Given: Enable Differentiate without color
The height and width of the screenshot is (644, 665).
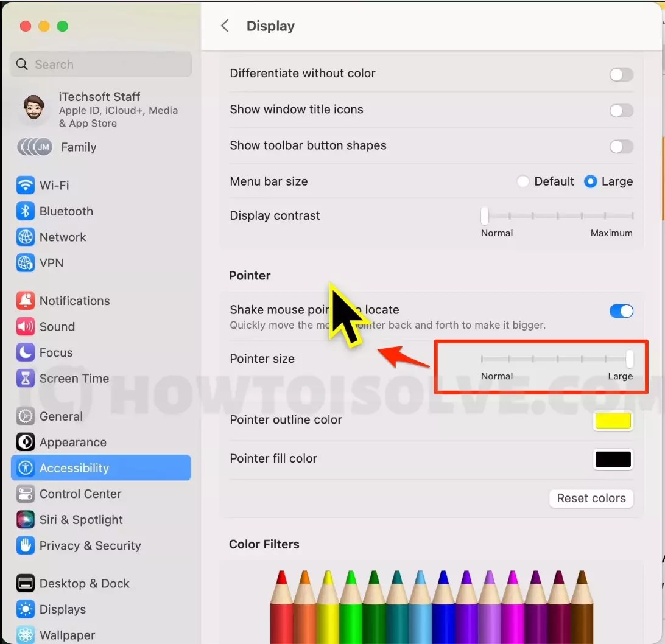Looking at the screenshot, I should [621, 74].
